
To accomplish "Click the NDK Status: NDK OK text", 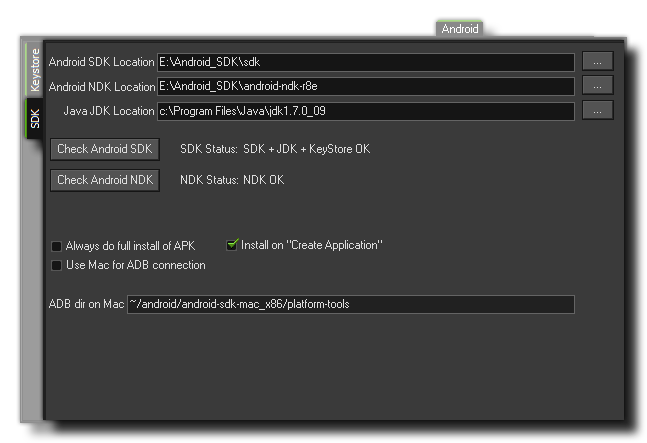I will point(232,180).
